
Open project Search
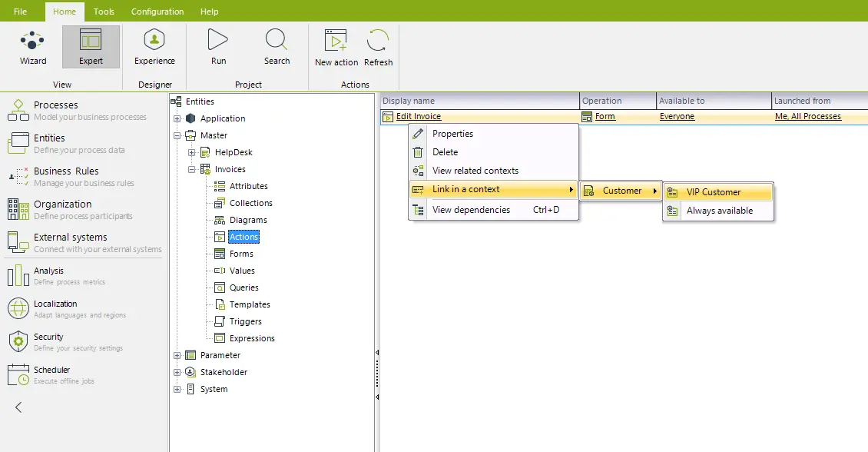[277, 47]
